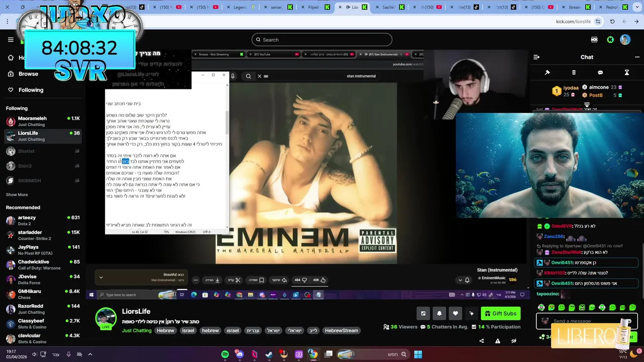Image resolution: width=644 pixels, height=362 pixels.
Task: Open the JayPlays recommended channel
Action: pyautogui.click(x=43, y=250)
